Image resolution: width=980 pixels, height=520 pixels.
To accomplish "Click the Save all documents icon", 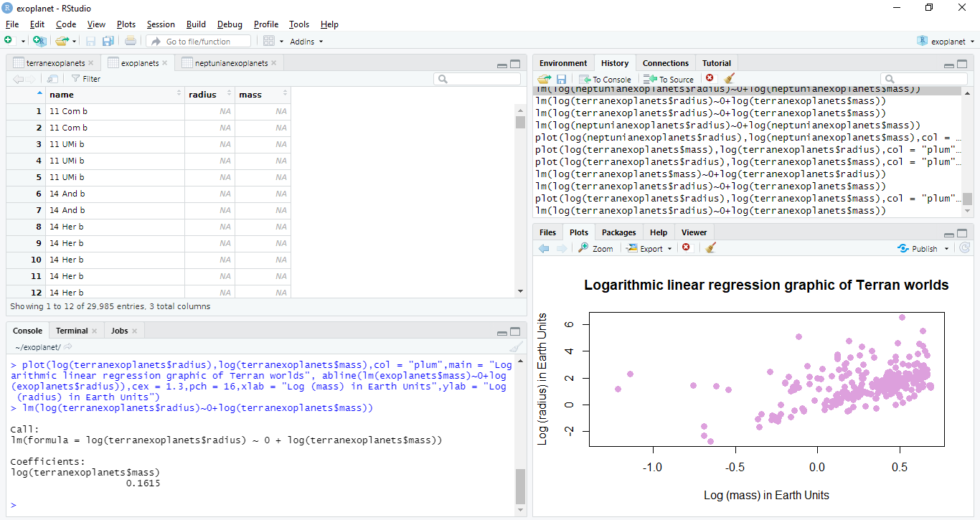I will tap(108, 42).
